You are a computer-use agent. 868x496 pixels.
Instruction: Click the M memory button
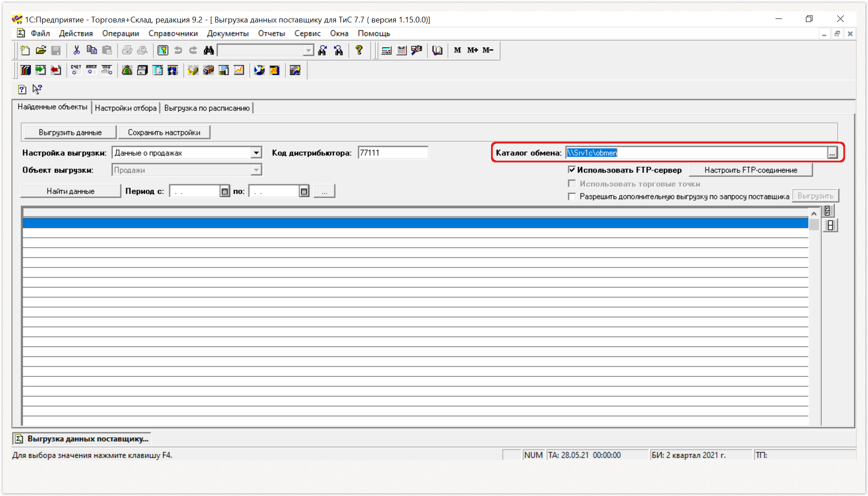point(458,50)
